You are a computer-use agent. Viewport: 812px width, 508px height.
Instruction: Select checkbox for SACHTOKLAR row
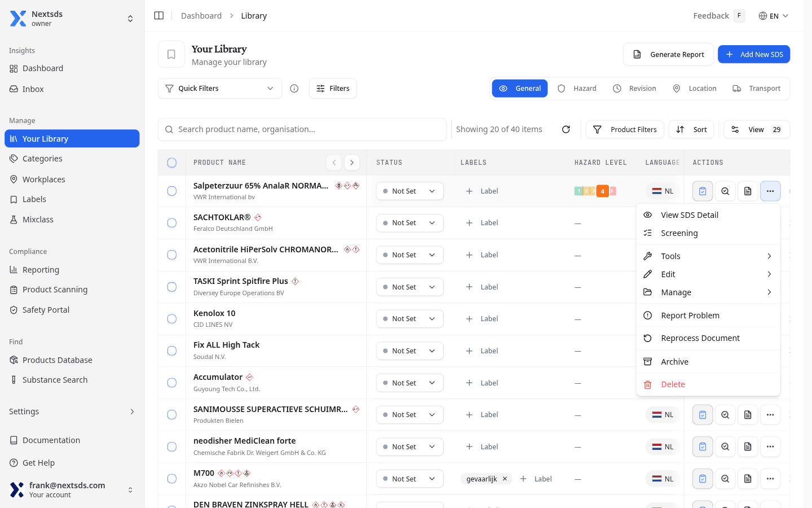pos(172,223)
